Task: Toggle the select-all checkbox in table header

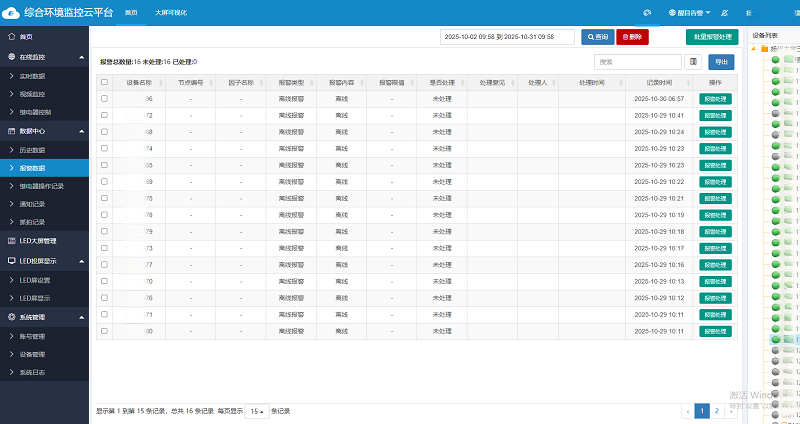Action: [104, 82]
